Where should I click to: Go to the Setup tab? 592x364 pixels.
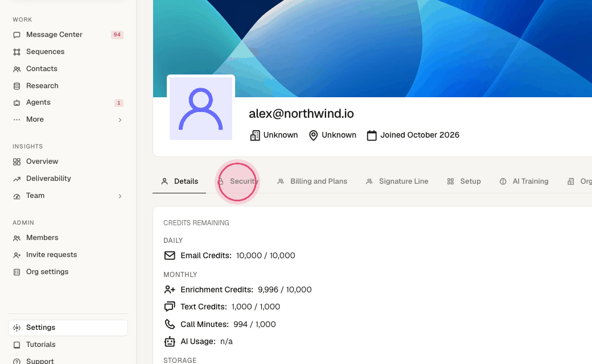click(x=464, y=181)
